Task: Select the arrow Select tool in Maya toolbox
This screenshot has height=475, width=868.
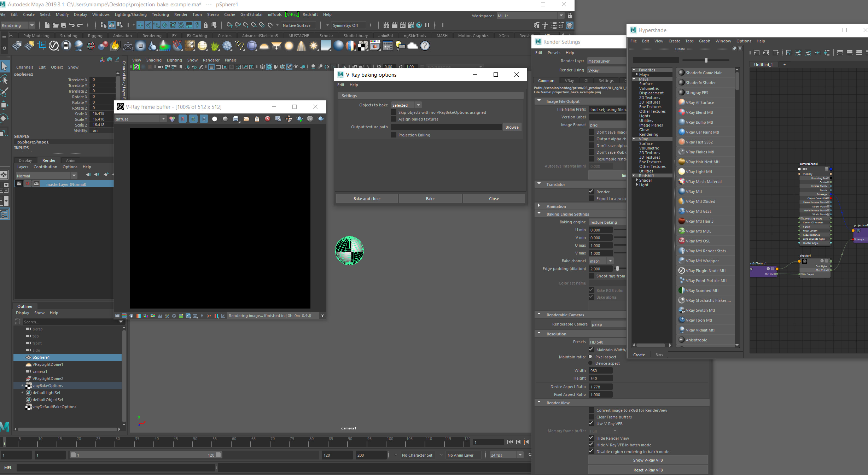Action: click(x=4, y=66)
